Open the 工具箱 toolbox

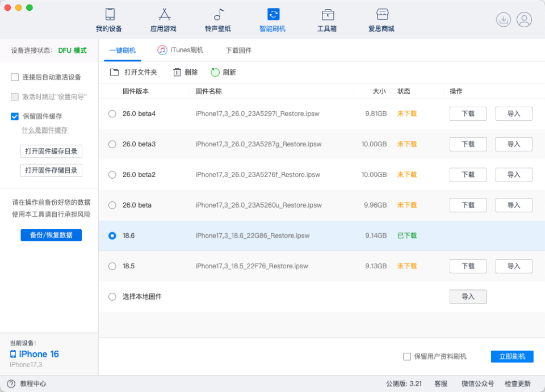327,20
